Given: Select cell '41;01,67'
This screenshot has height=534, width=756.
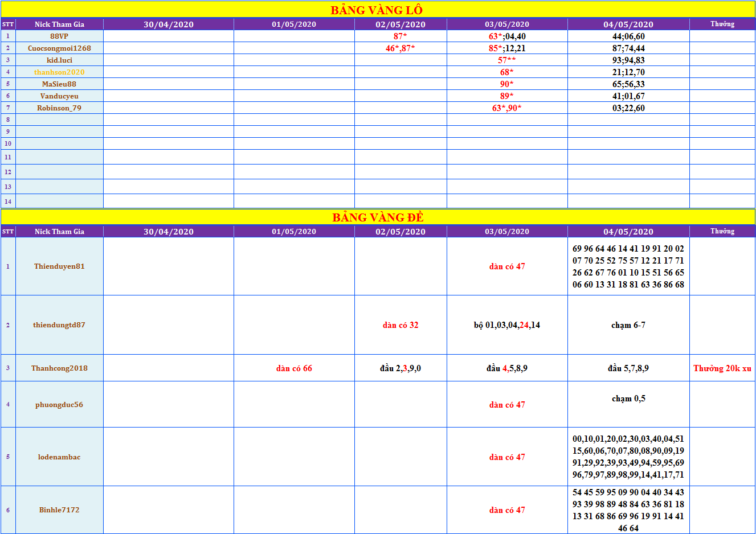Looking at the screenshot, I should click(x=628, y=96).
